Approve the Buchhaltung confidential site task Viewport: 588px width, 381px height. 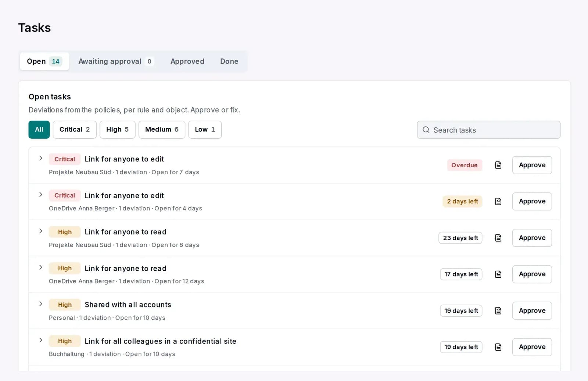click(x=532, y=347)
